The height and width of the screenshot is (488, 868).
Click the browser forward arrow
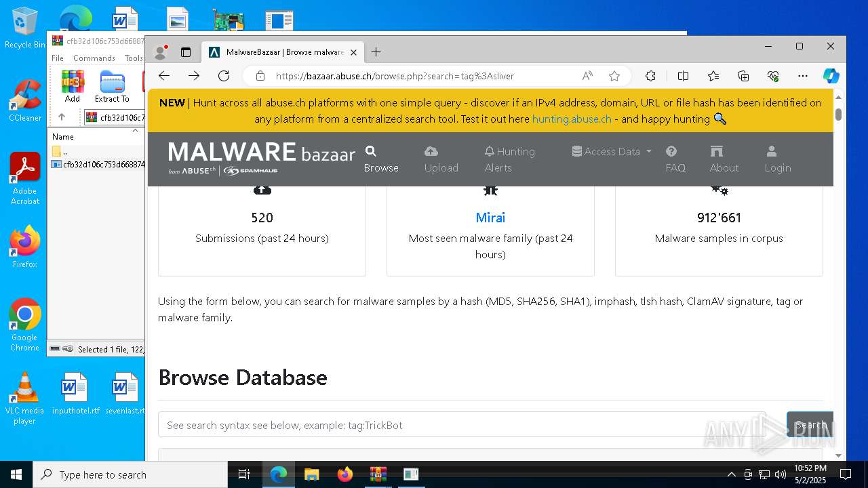pos(194,76)
